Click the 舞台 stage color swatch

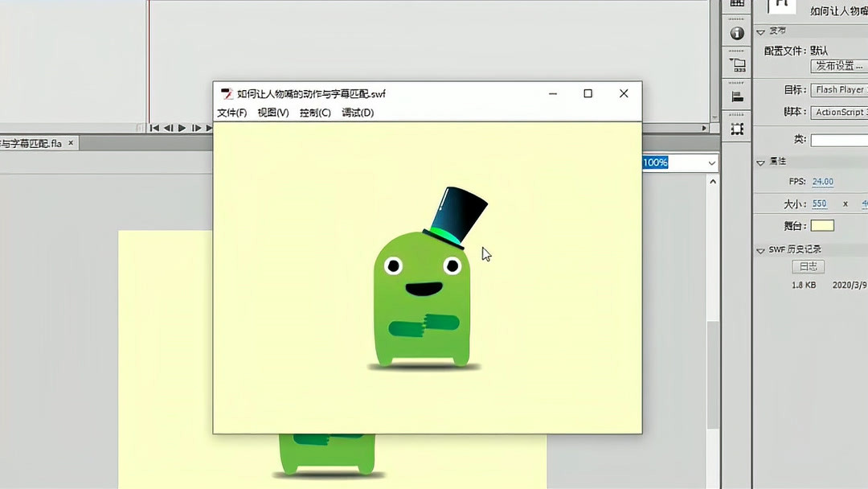click(822, 226)
